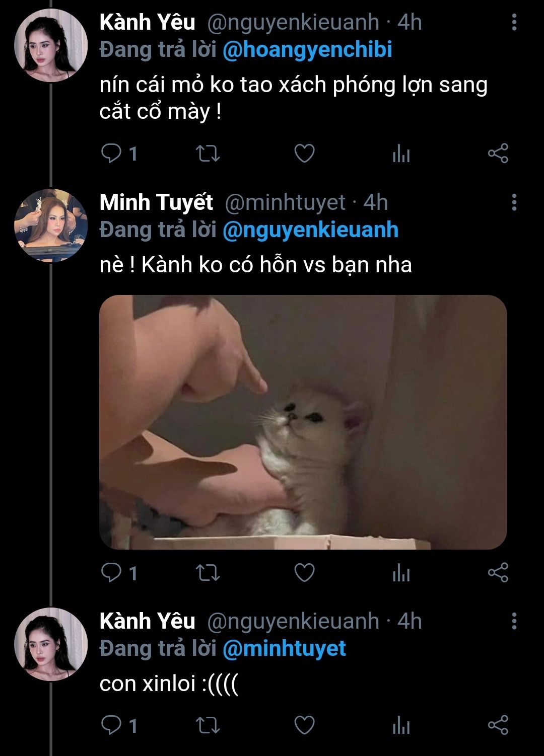Share the "con xinloi" tweet

(x=498, y=725)
